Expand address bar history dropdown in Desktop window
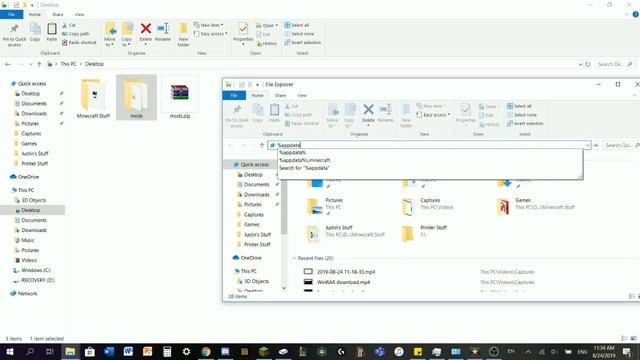Image resolution: width=640 pixels, height=360 pixels. pos(580,64)
